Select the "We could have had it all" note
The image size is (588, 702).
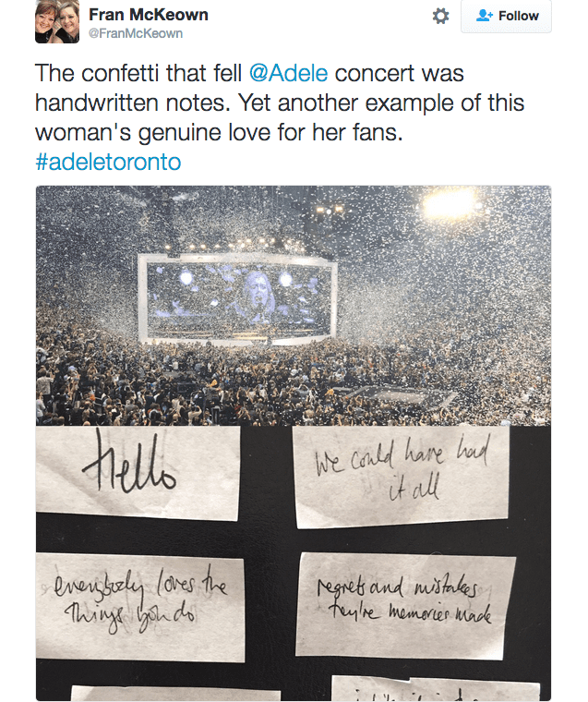401,475
